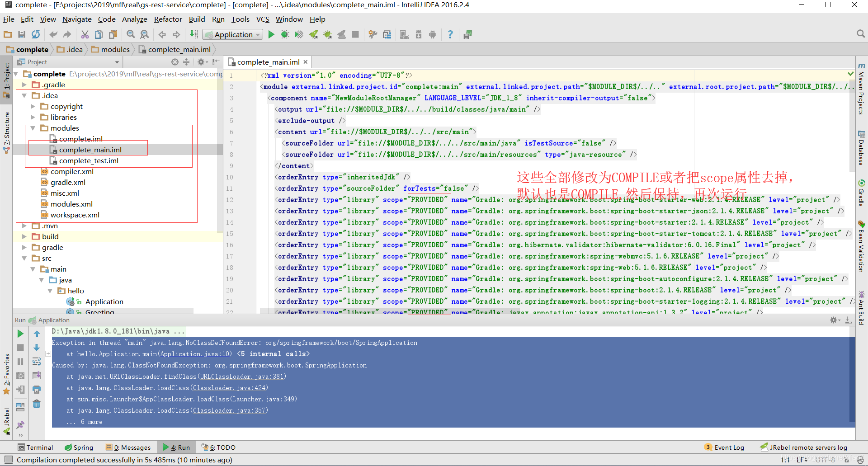Screen dimensions: 868x466
Task: Open the Event Log
Action: pyautogui.click(x=729, y=447)
